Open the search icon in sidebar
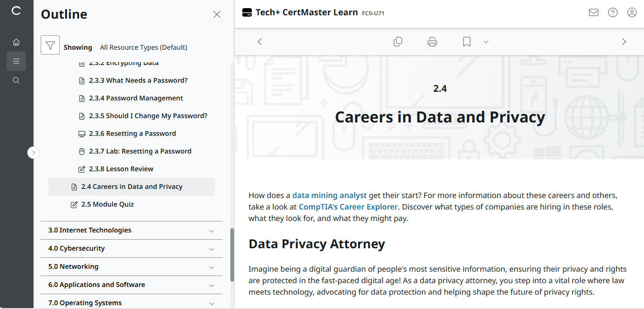This screenshot has width=644, height=309. click(16, 80)
